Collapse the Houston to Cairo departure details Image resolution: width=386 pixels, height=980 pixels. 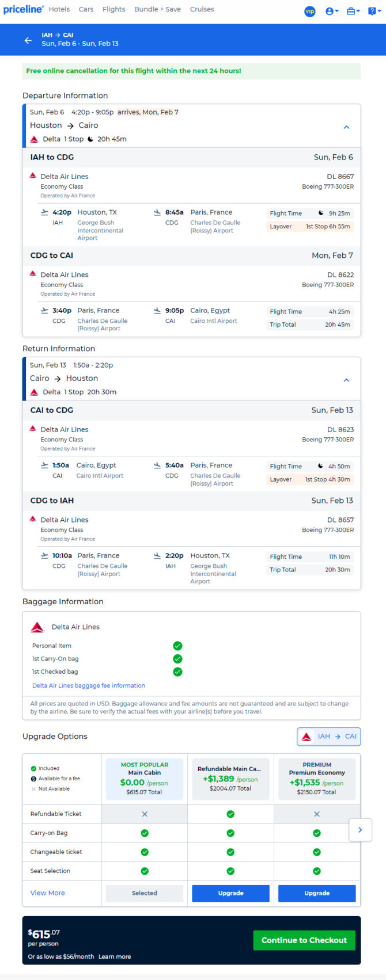tap(346, 127)
